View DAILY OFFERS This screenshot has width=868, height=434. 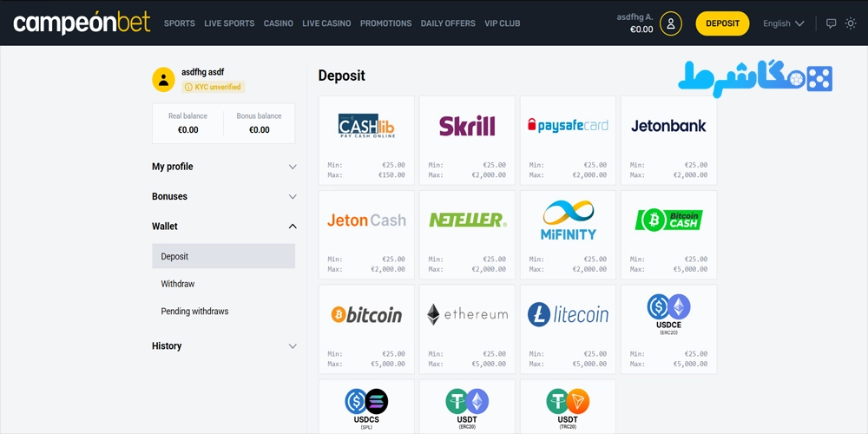(x=448, y=23)
